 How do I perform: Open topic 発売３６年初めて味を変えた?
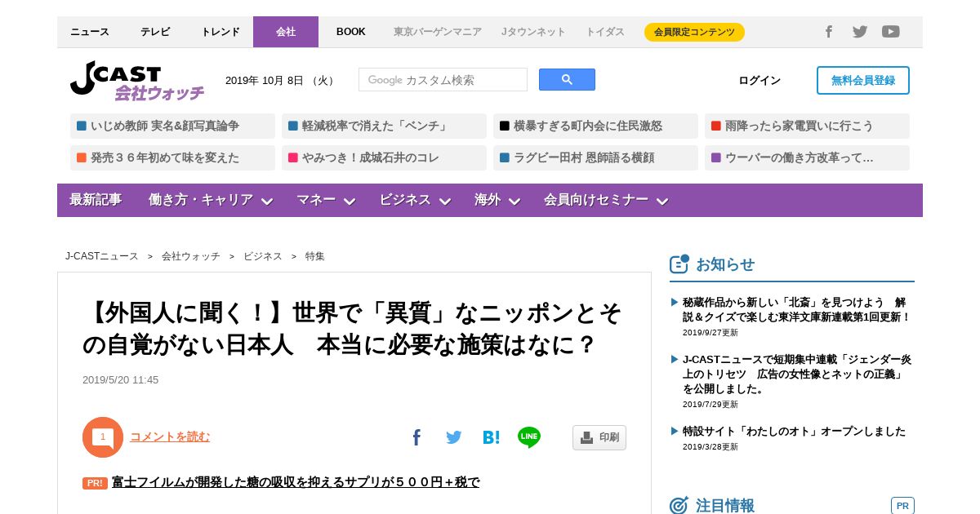point(172,157)
